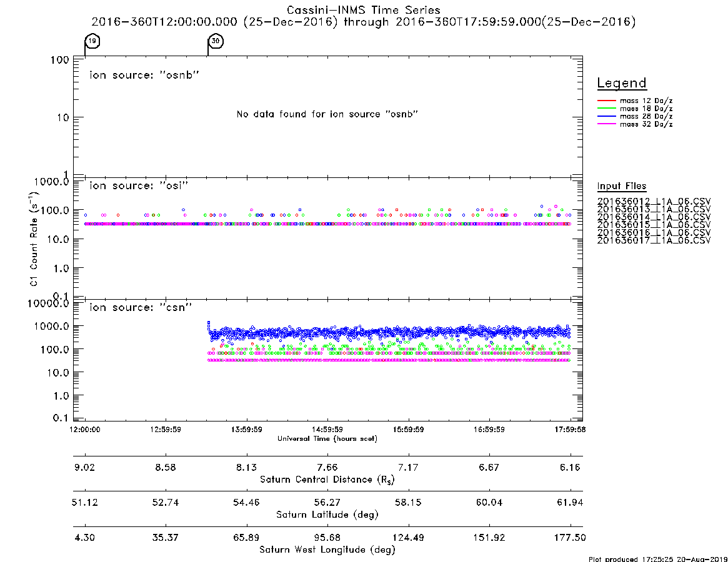The width and height of the screenshot is (728, 562).
Task: Select input file 201636014_L1A_06.CSV
Action: coord(654,217)
